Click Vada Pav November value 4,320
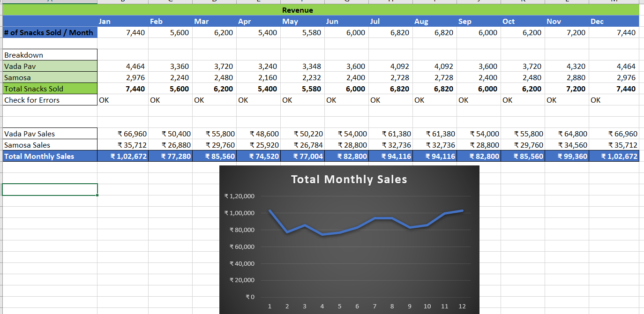Image resolution: width=644 pixels, height=314 pixels. pos(567,66)
